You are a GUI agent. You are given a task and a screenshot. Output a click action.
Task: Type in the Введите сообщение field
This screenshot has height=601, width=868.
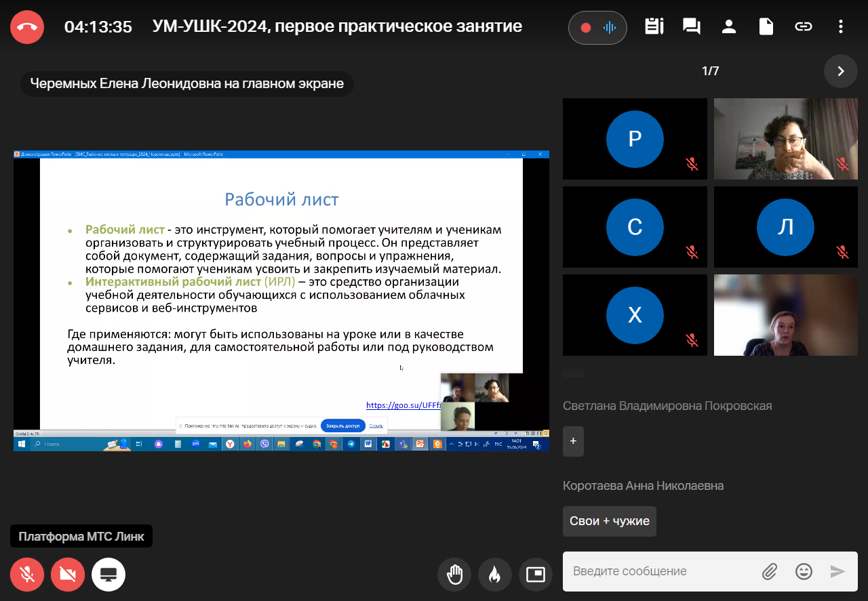(661, 571)
